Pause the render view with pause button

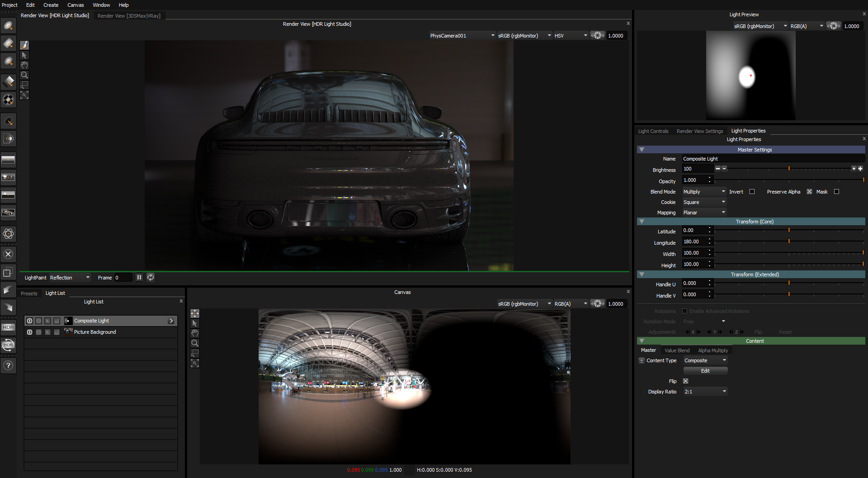pyautogui.click(x=139, y=277)
